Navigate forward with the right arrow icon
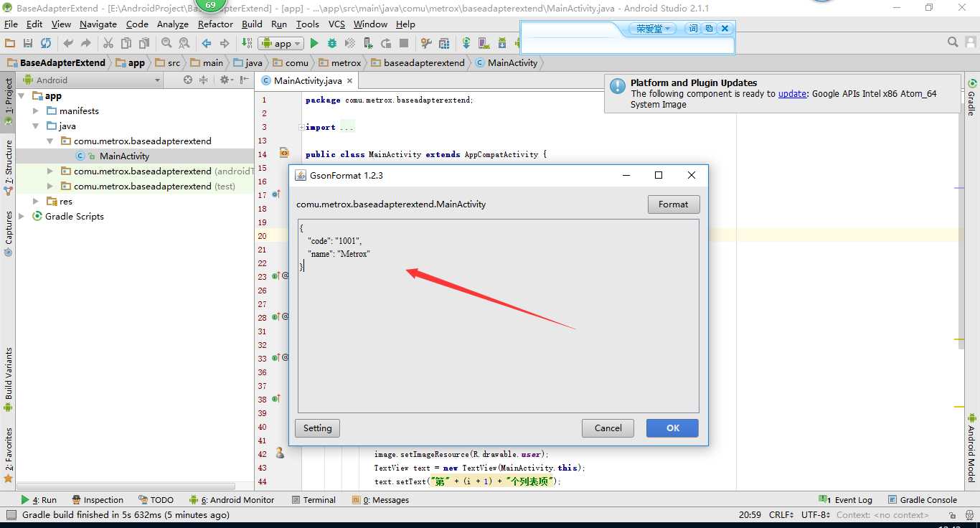The width and height of the screenshot is (980, 528). (225, 43)
